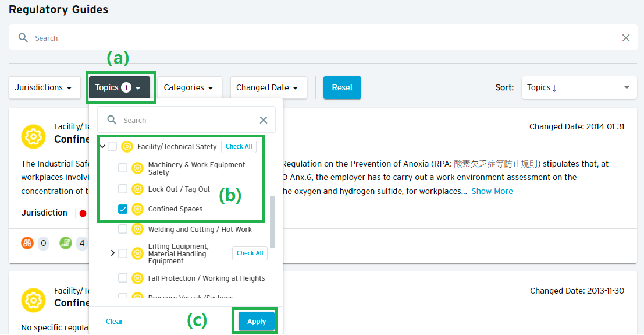Open the Sort by Topics dropdown

(x=579, y=87)
